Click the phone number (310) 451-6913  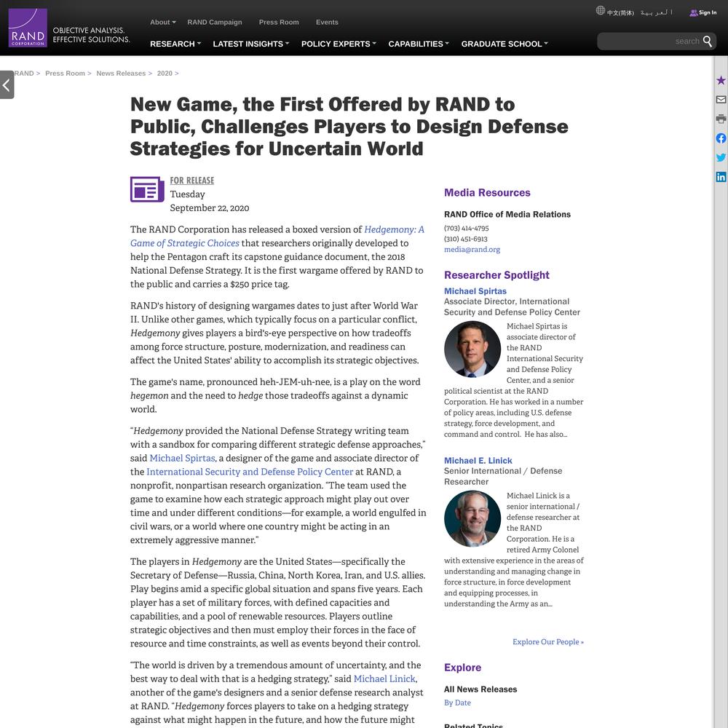[x=466, y=239]
